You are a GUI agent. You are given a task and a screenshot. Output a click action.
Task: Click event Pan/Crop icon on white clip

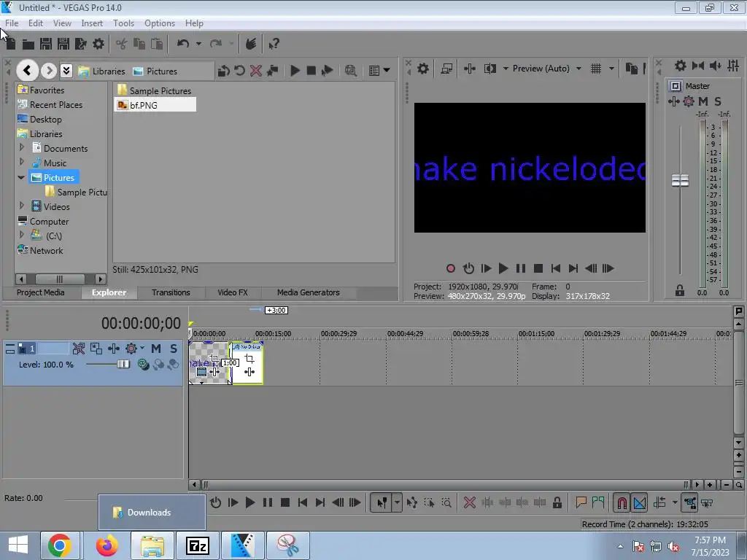[x=249, y=359]
